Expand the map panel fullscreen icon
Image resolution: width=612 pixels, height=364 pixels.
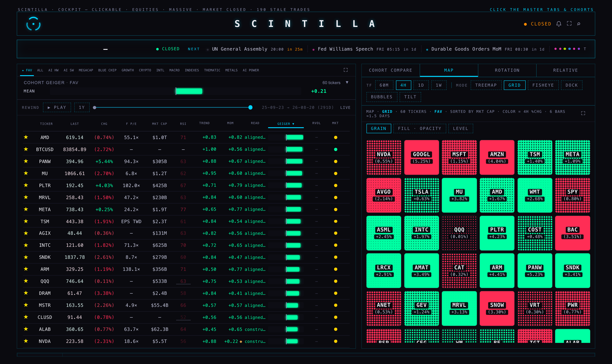pyautogui.click(x=583, y=113)
